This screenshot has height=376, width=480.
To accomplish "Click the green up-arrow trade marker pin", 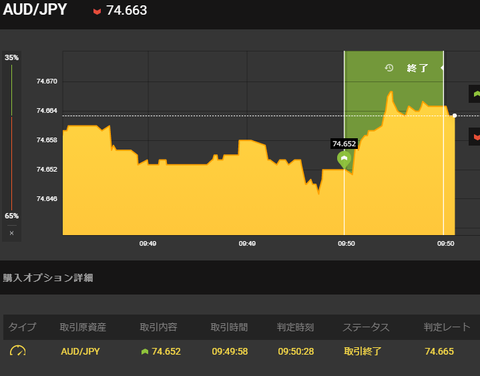I will (344, 159).
